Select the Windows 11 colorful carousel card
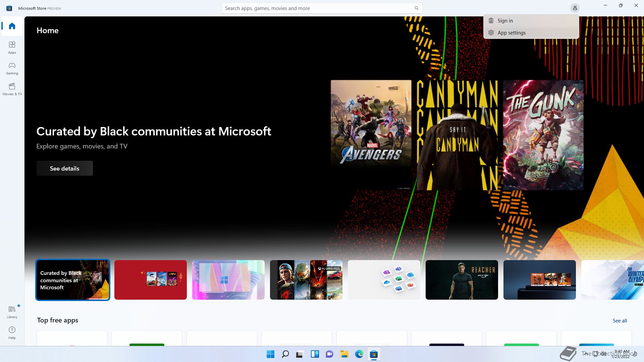This screenshot has height=362, width=644. point(228,280)
